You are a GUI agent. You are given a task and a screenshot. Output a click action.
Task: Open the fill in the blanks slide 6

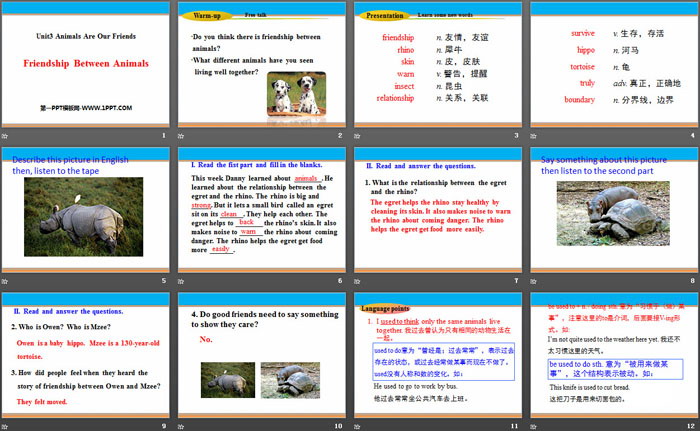pos(261,216)
